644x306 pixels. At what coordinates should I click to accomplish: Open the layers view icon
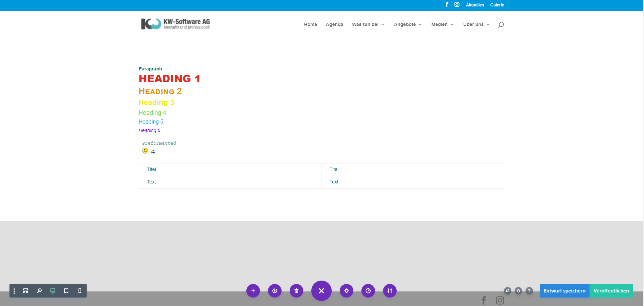518,291
